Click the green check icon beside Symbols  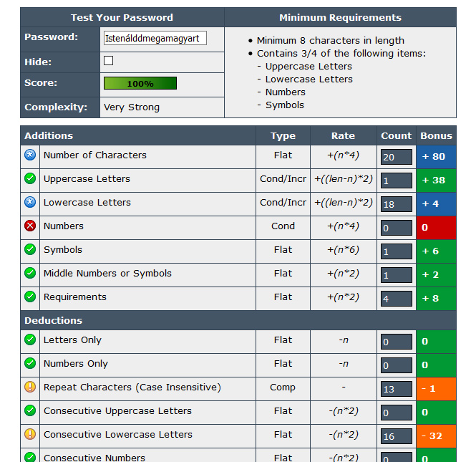click(30, 249)
